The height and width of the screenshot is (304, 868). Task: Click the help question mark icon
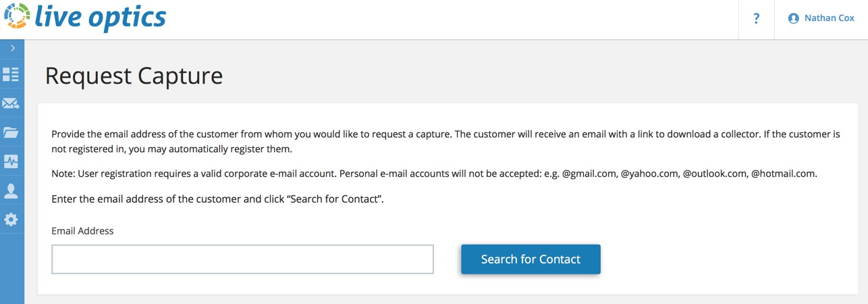click(756, 19)
